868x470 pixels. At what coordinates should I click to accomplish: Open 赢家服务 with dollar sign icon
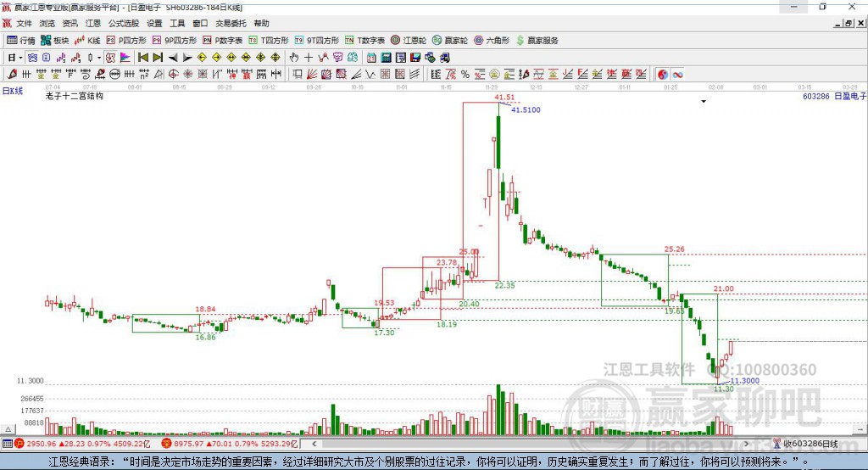coord(537,41)
